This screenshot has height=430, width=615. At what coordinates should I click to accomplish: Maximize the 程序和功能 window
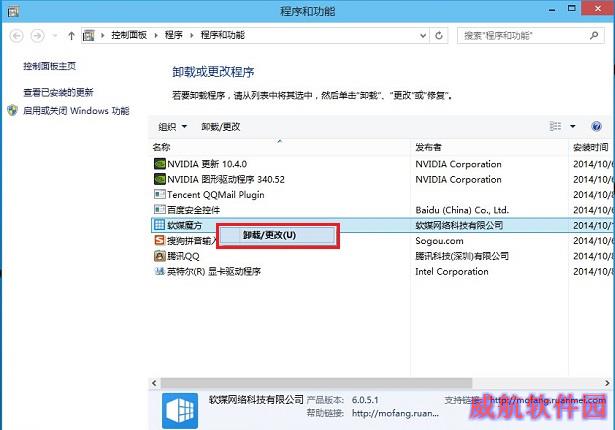click(572, 9)
